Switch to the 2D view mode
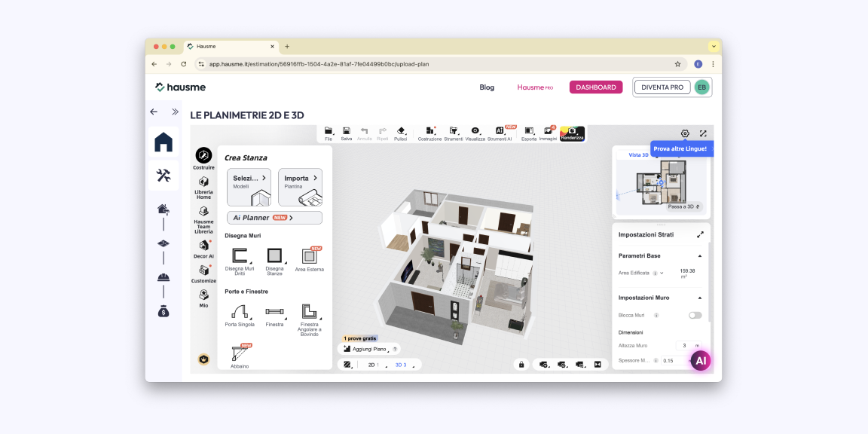868x434 pixels. (x=372, y=365)
